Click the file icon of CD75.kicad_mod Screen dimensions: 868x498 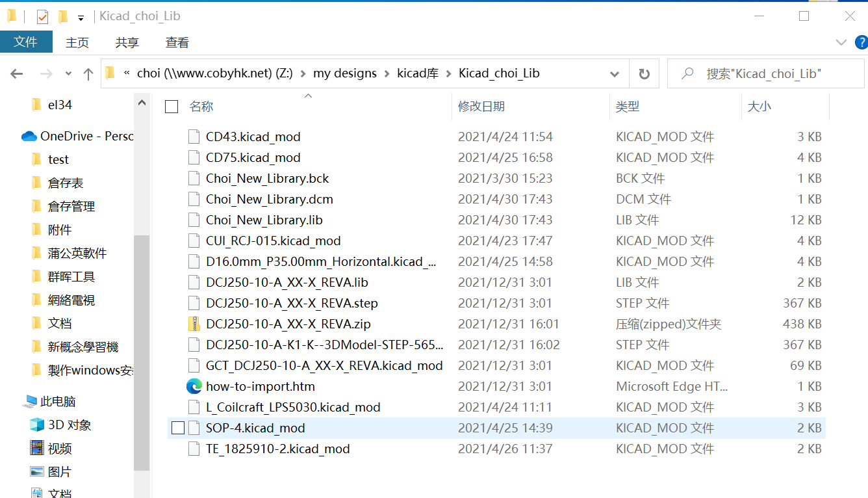[194, 157]
